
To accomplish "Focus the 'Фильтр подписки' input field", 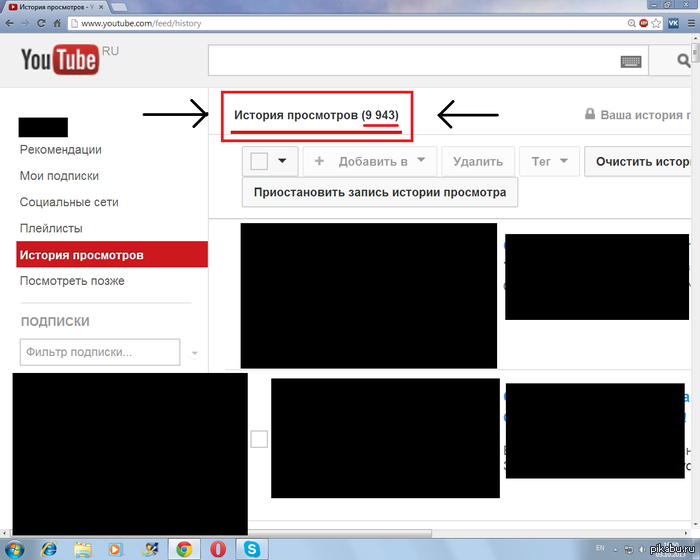I will (x=100, y=352).
